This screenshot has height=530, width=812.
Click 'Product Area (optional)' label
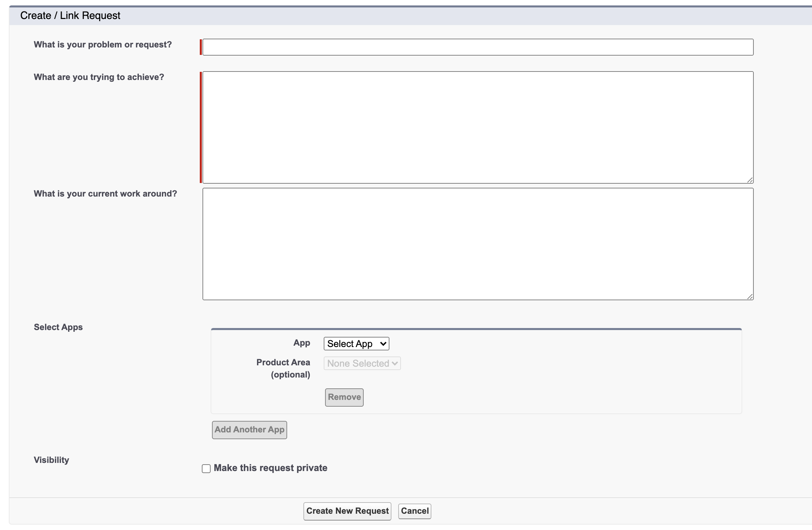click(x=283, y=368)
